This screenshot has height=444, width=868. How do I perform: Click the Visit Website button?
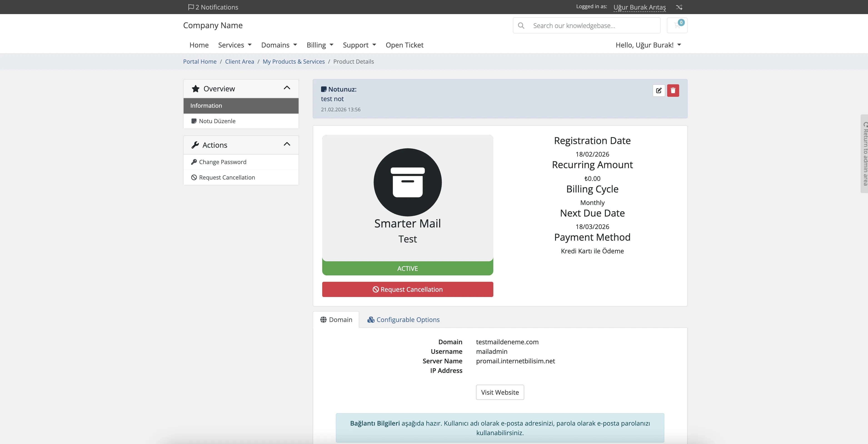500,392
